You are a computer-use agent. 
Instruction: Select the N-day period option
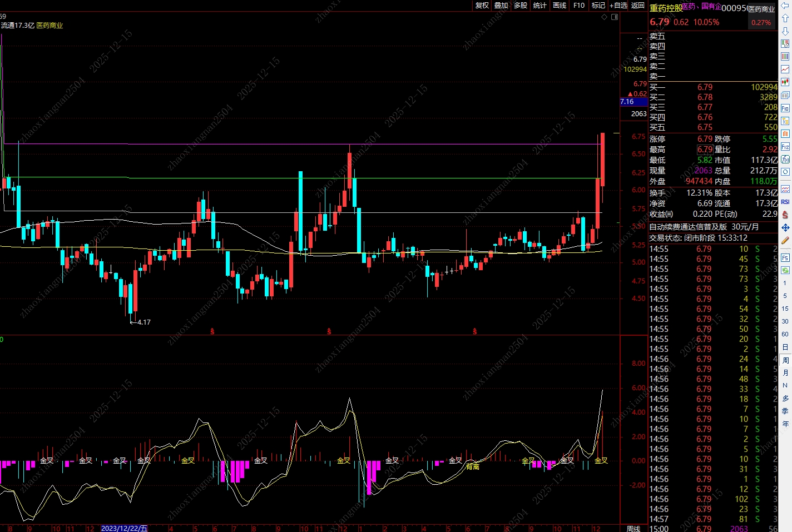point(785,385)
